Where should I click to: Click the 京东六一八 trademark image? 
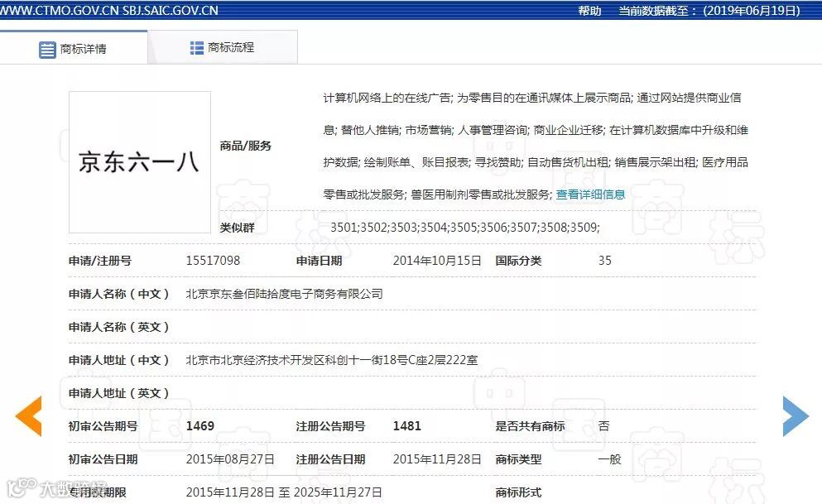tap(140, 162)
